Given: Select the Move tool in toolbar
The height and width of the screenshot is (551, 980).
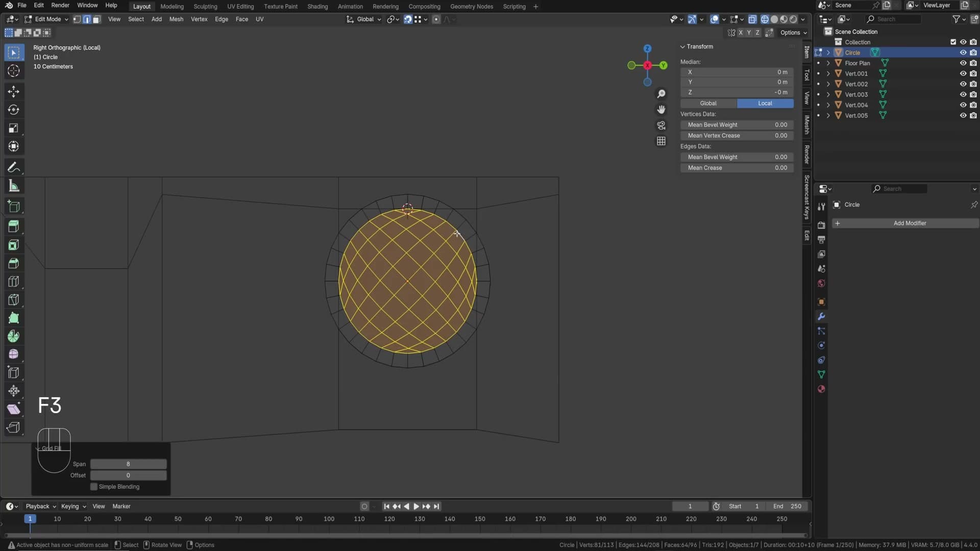Looking at the screenshot, I should (x=14, y=91).
